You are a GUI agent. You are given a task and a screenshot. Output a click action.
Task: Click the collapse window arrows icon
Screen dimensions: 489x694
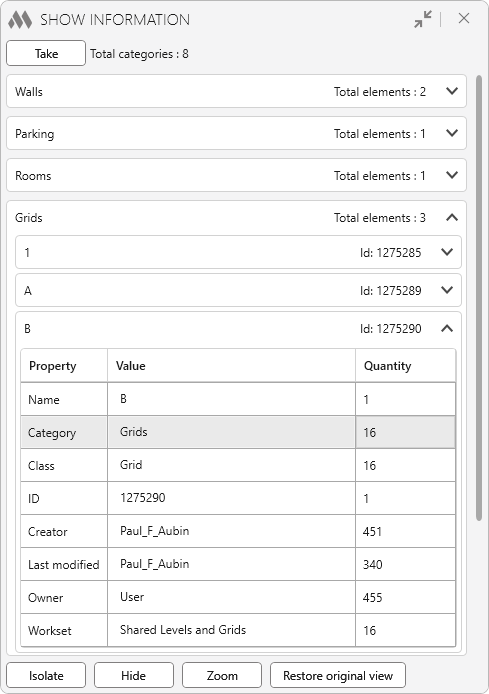point(423,19)
